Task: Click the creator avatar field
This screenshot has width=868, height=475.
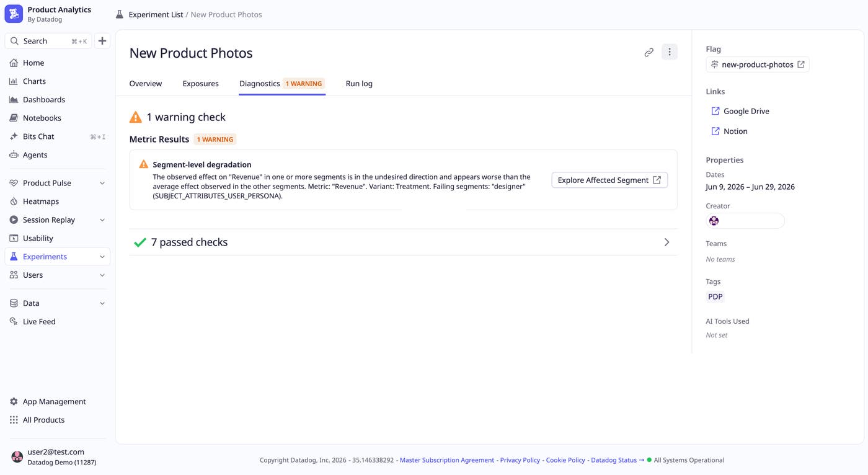Action: pyautogui.click(x=745, y=221)
